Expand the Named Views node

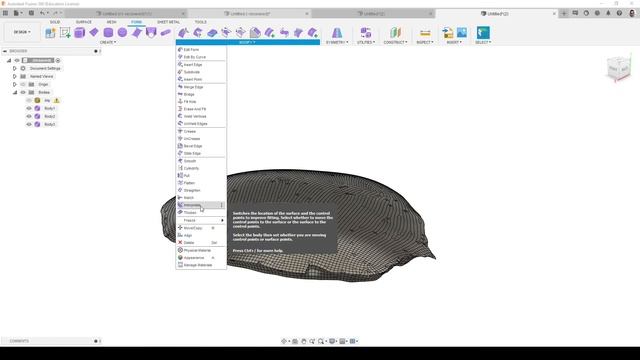15,76
